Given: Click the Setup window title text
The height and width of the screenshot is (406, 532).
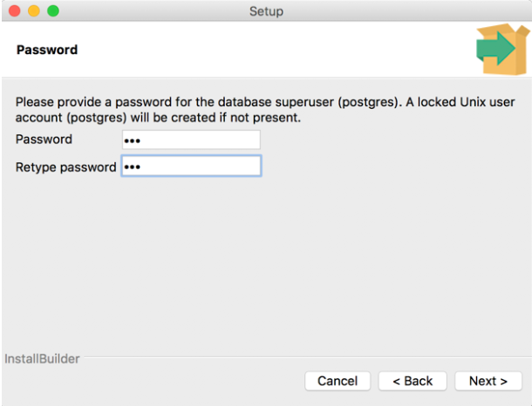Looking at the screenshot, I should pos(266,11).
